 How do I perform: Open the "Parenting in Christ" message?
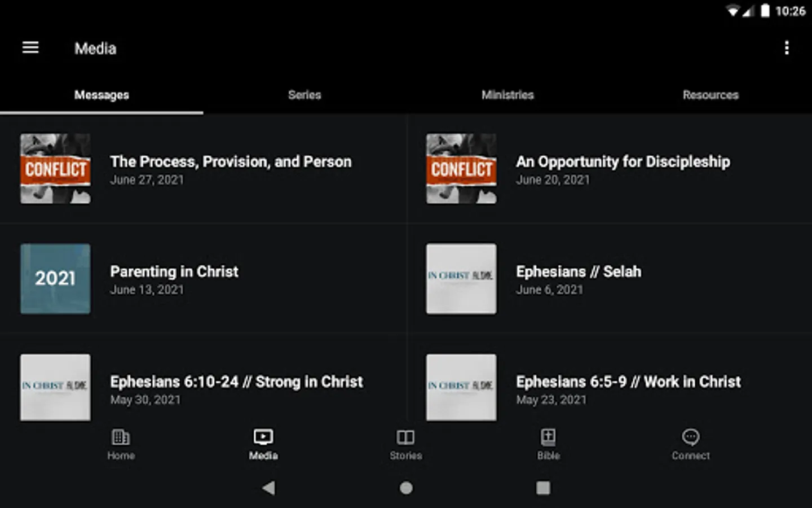coord(174,272)
